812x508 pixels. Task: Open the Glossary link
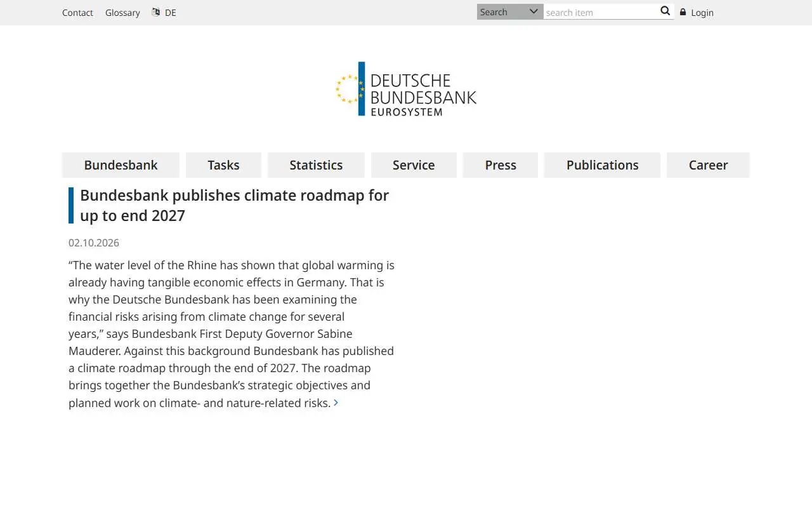click(122, 13)
